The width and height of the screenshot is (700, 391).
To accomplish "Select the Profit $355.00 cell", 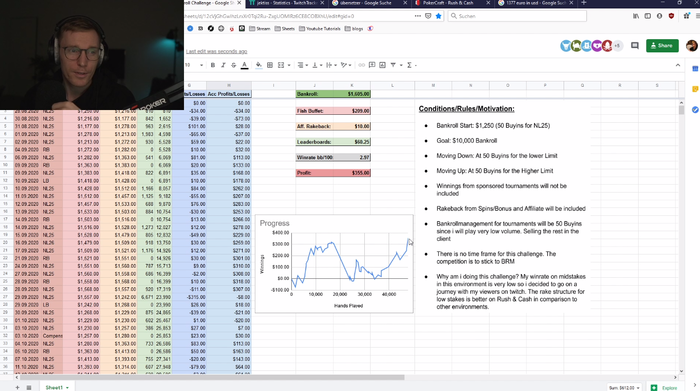I will pyautogui.click(x=352, y=173).
